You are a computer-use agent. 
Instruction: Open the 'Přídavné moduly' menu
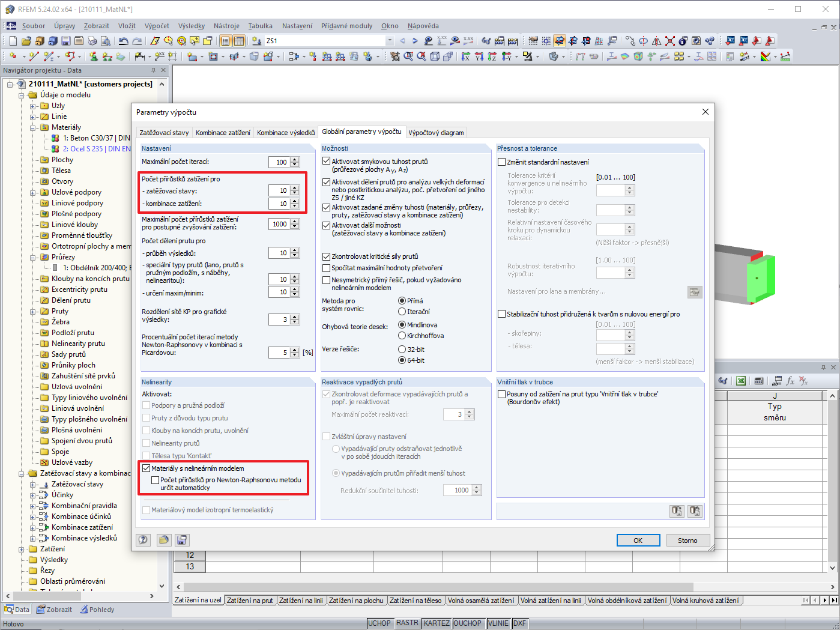point(346,26)
